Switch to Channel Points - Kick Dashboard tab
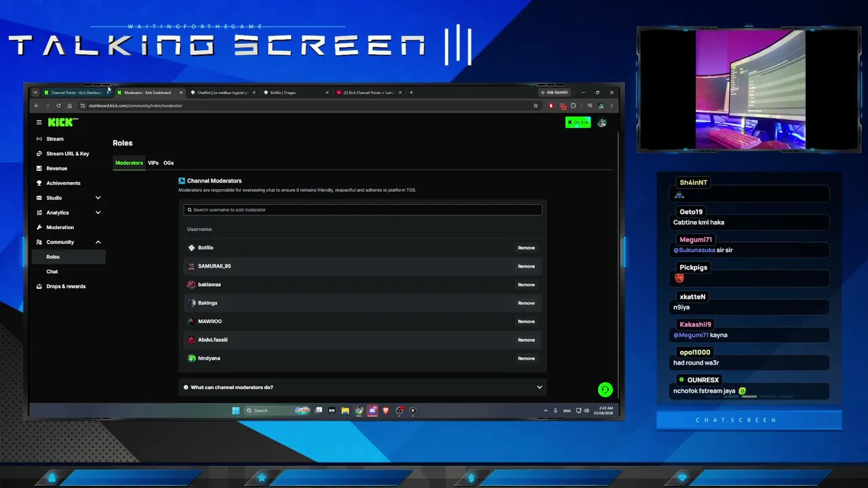The height and width of the screenshot is (488, 868). tap(76, 92)
